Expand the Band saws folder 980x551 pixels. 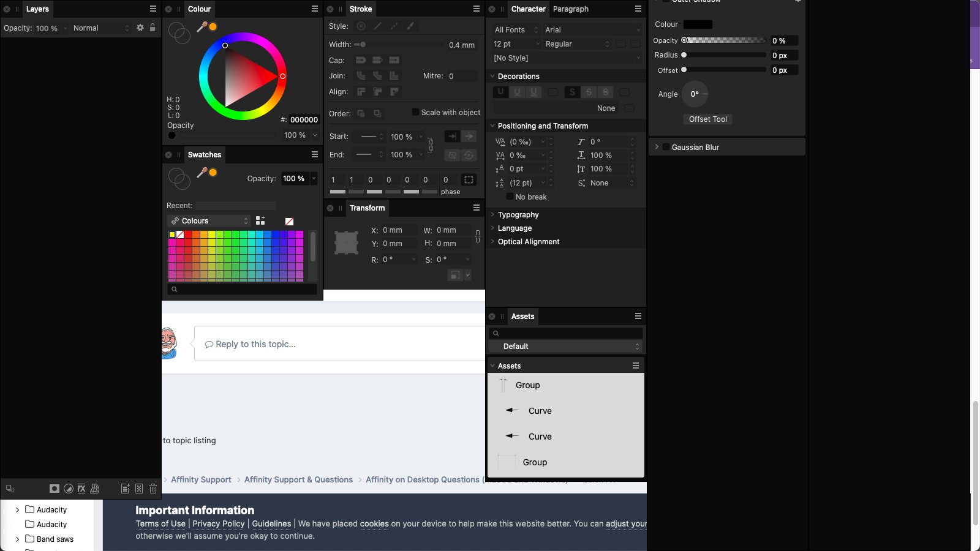(17, 539)
